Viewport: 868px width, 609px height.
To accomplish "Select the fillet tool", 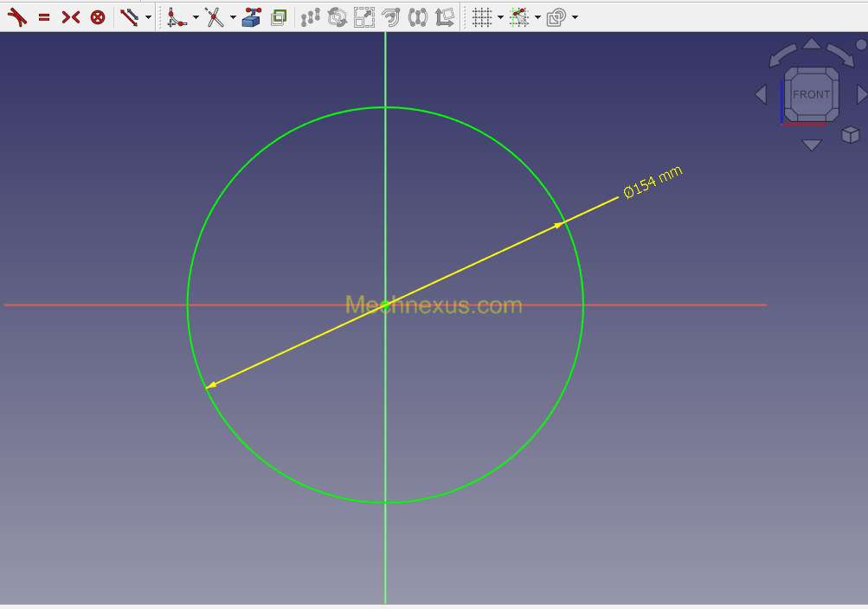I will tap(177, 16).
